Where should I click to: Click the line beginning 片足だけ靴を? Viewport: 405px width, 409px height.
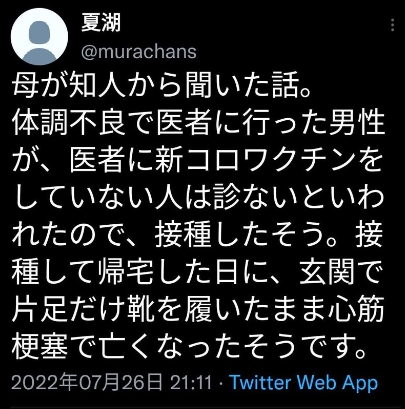point(198,311)
